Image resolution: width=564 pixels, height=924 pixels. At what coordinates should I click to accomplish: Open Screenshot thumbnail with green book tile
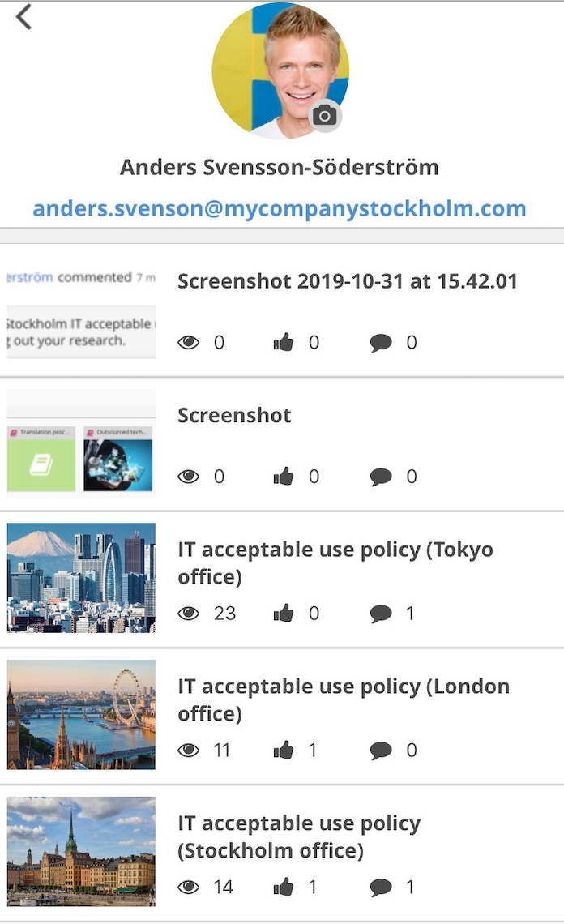[81, 443]
